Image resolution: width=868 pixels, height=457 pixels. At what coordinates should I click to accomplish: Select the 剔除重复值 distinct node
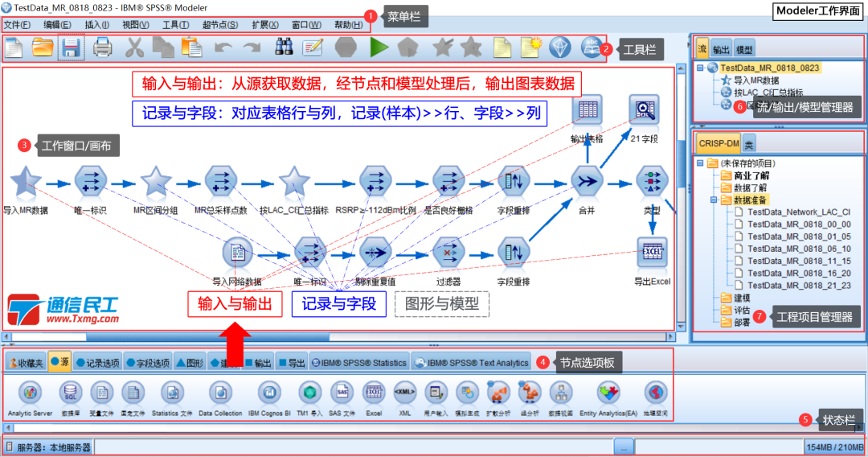[x=375, y=253]
